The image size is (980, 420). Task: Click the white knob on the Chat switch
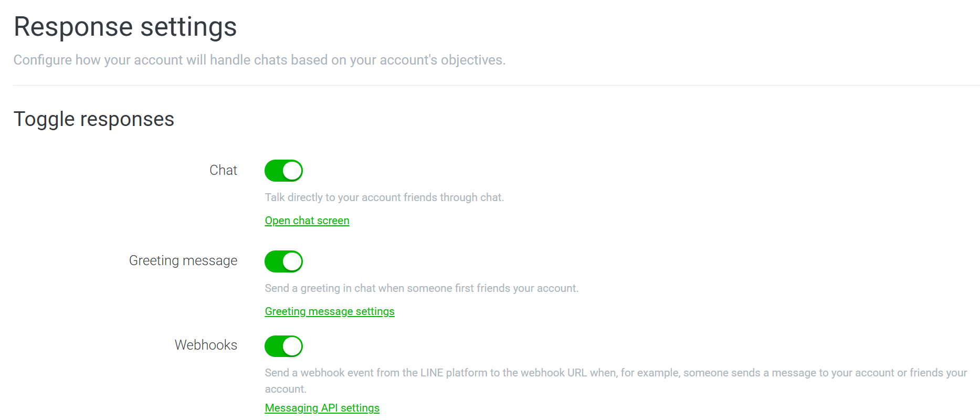point(292,171)
